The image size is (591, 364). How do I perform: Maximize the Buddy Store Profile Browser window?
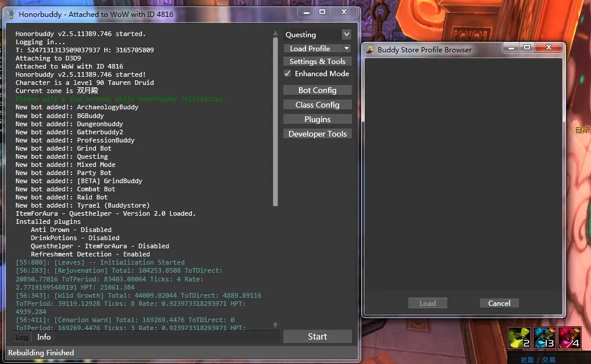pos(527,48)
